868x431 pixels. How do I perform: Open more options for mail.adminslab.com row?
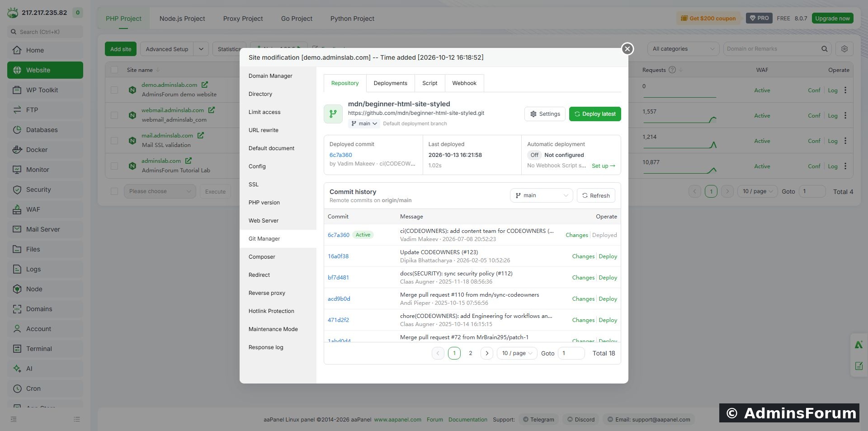[x=845, y=141]
